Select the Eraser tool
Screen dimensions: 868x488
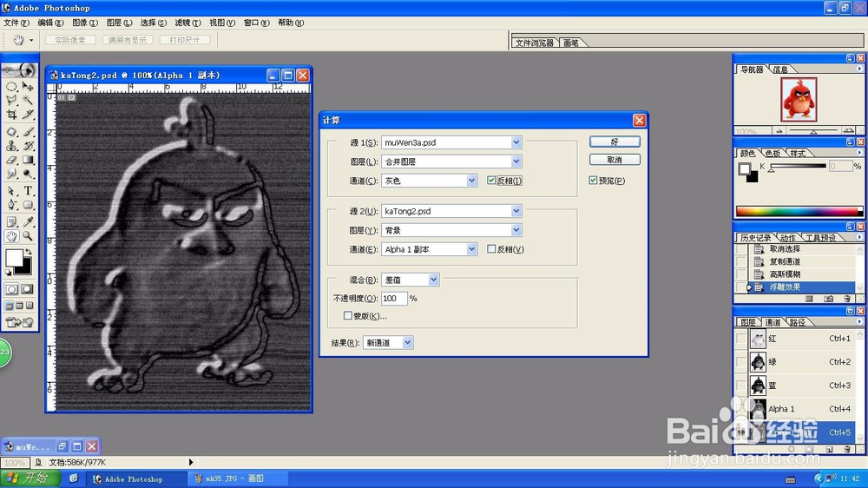(x=11, y=160)
